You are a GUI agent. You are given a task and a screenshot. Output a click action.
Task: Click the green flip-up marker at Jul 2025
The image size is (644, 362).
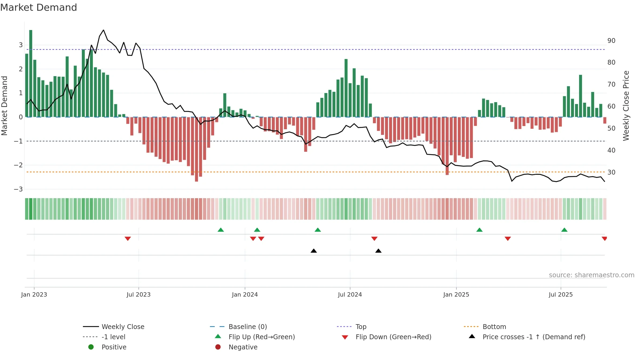pyautogui.click(x=564, y=230)
